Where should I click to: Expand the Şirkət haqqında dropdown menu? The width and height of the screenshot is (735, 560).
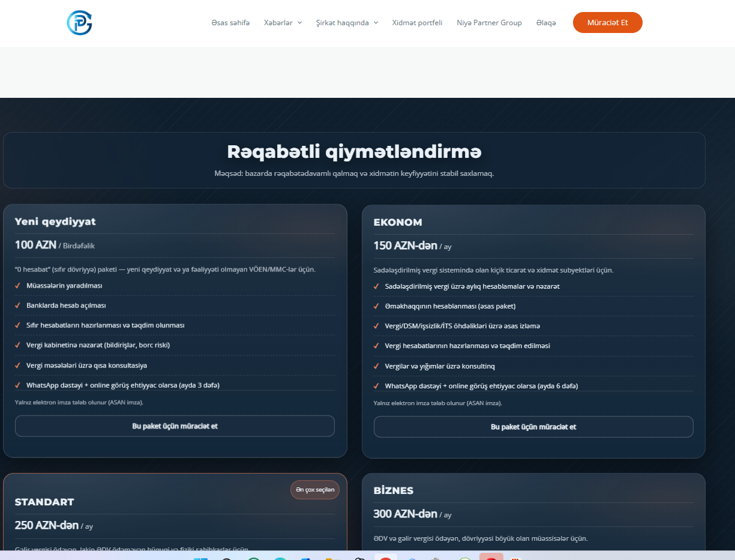(347, 23)
